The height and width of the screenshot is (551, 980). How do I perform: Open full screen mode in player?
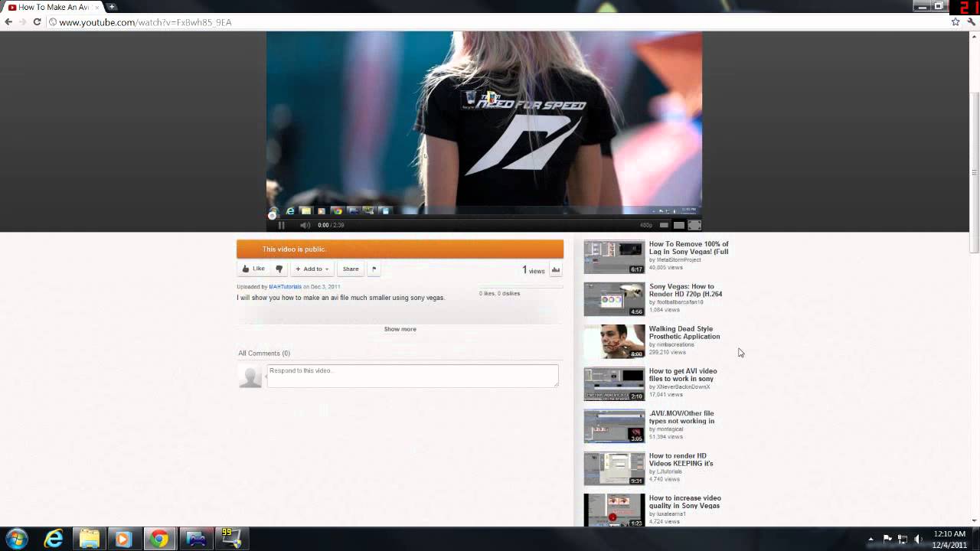694,225
